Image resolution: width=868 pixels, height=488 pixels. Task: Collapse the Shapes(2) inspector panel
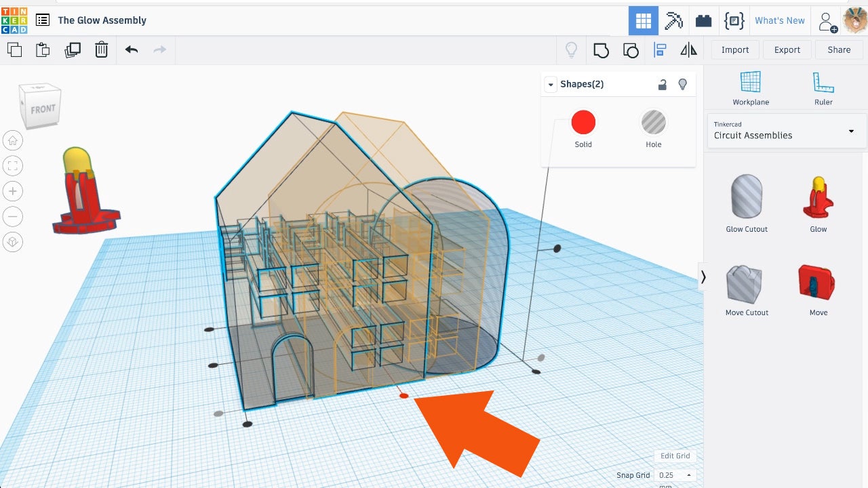[551, 84]
